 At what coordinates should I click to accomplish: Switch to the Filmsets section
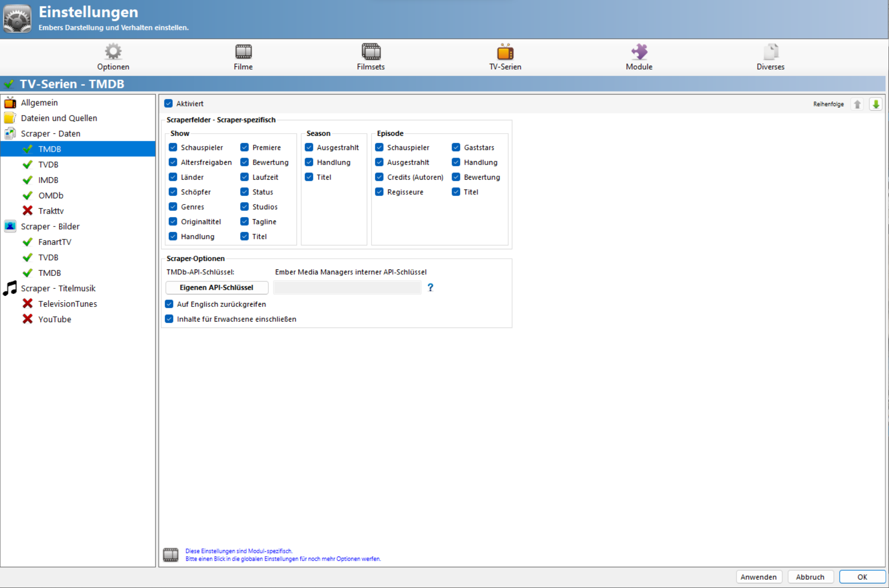(371, 57)
